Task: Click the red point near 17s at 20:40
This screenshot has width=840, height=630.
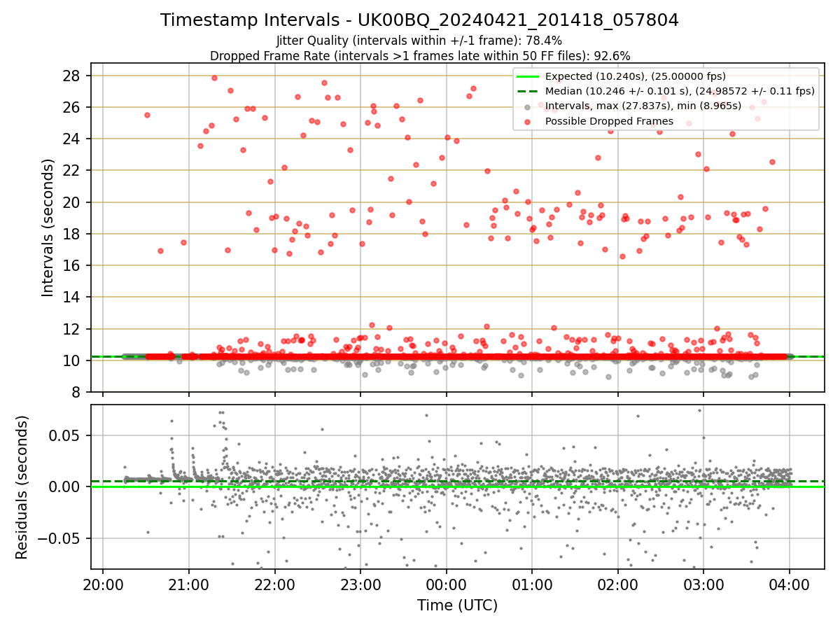Action: pyautogui.click(x=160, y=251)
